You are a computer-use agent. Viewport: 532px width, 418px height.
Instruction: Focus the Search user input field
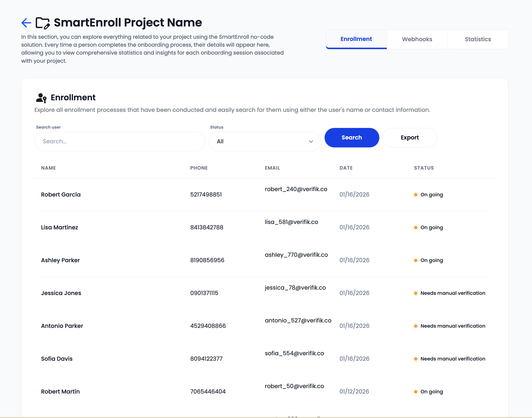point(120,142)
